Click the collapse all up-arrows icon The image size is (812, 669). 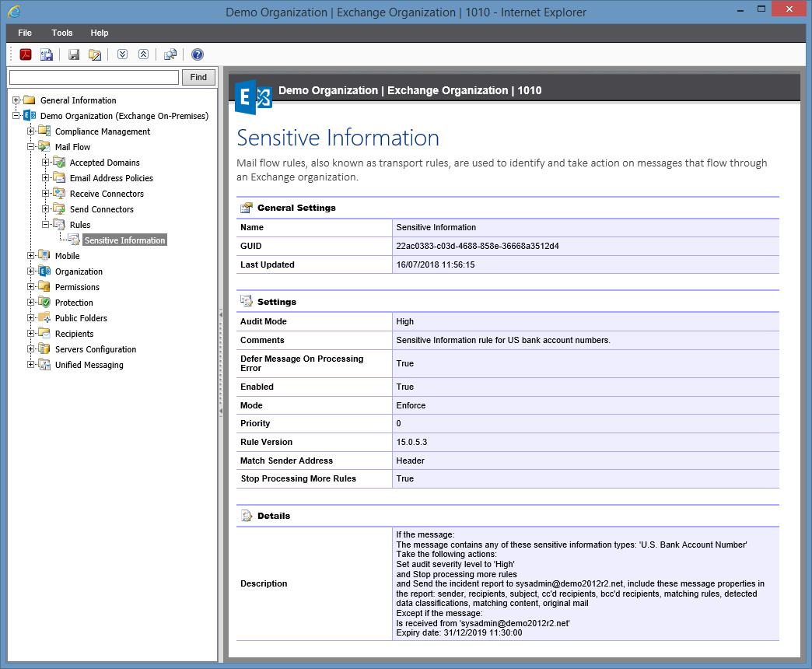pos(143,54)
